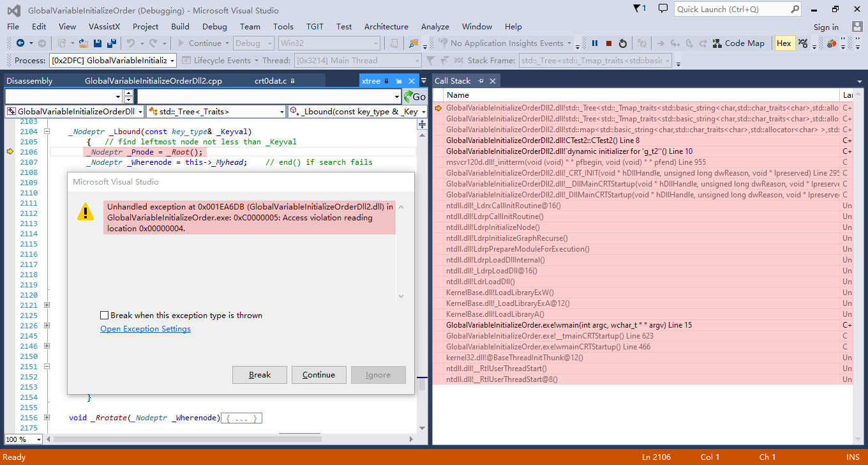Image resolution: width=868 pixels, height=465 pixels.
Task: Open the Architecture menu
Action: 386,27
